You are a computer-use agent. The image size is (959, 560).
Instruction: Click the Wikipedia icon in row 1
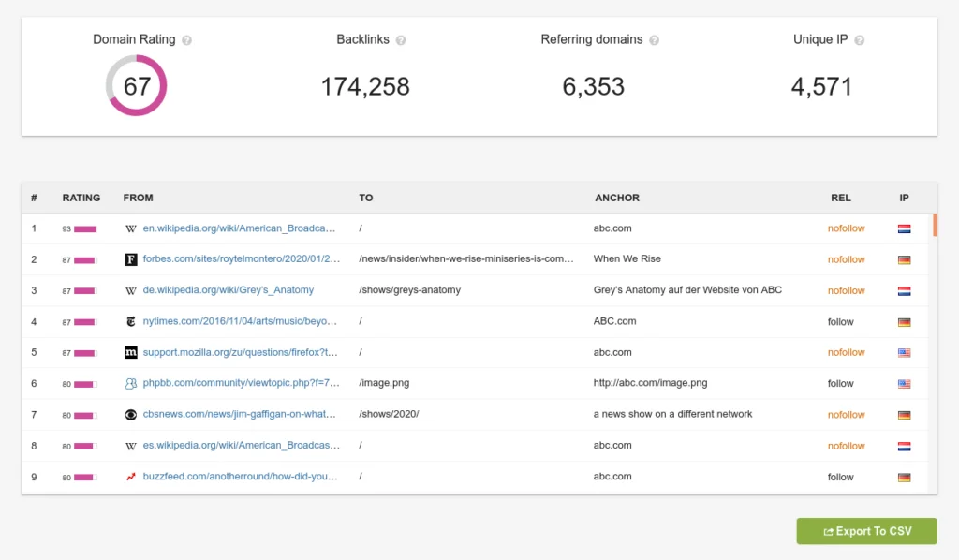[130, 228]
